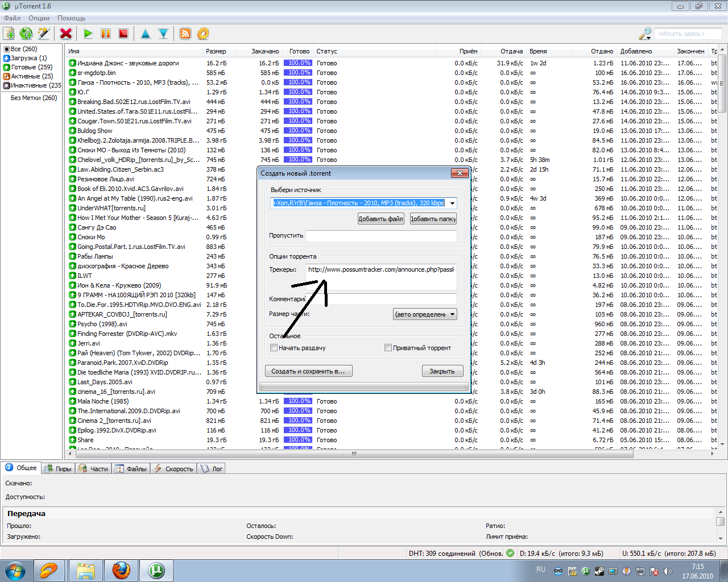Screen dimensions: 728x582
Task: Switch to the Пиры tab
Action: click(x=58, y=469)
